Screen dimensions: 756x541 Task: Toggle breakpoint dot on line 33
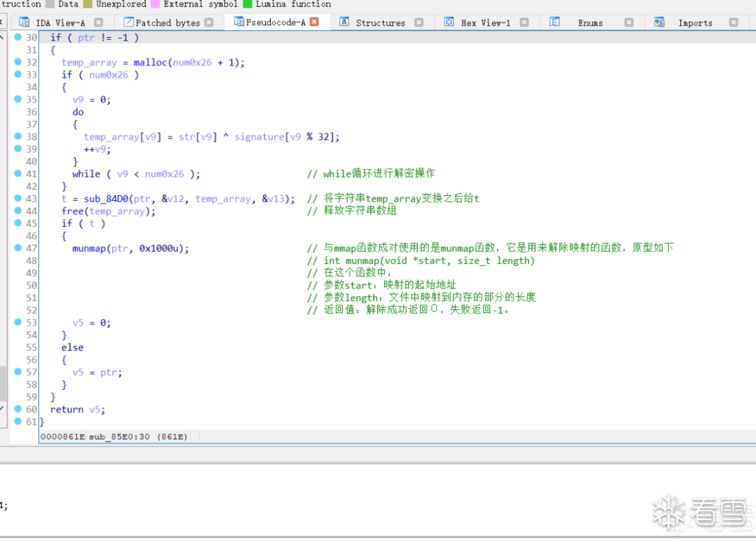[x=17, y=74]
